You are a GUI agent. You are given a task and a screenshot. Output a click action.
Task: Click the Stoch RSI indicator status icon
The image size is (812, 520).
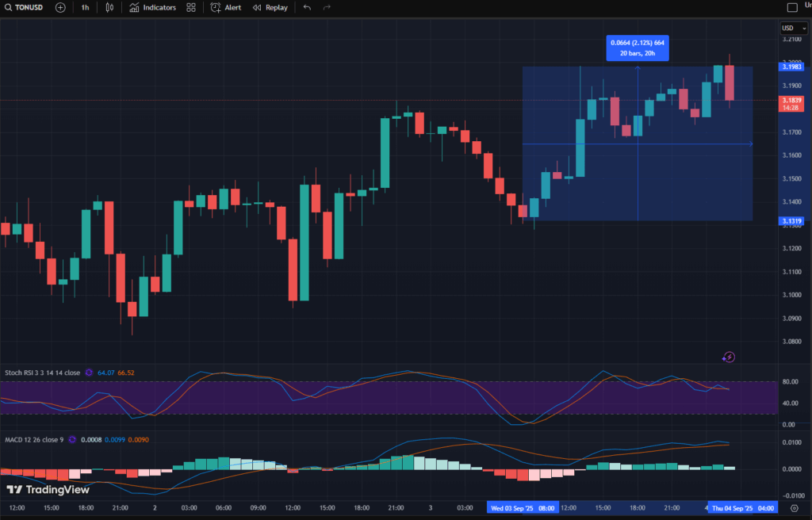coord(89,373)
